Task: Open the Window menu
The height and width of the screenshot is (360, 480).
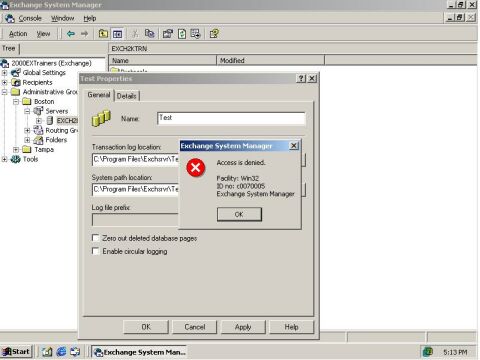Action: [62, 18]
